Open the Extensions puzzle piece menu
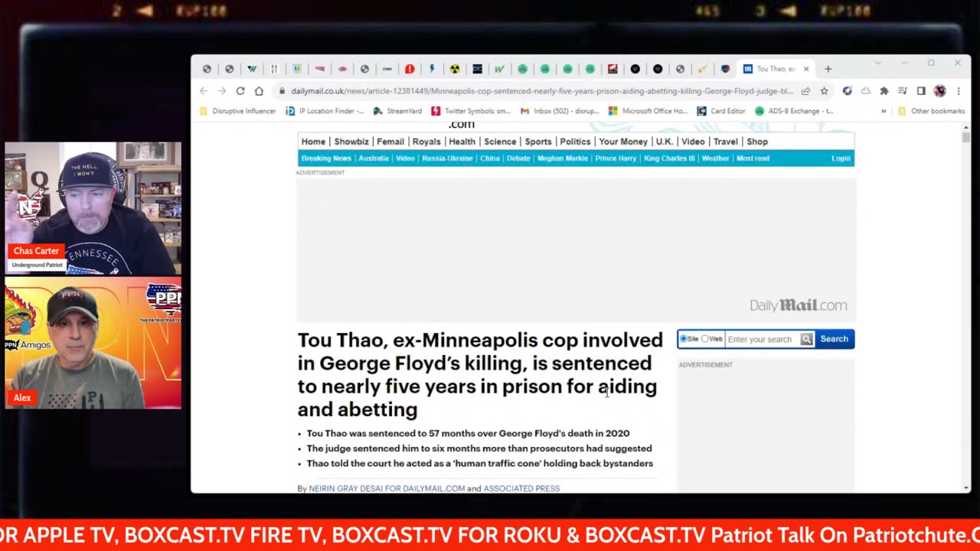 pos(884,91)
